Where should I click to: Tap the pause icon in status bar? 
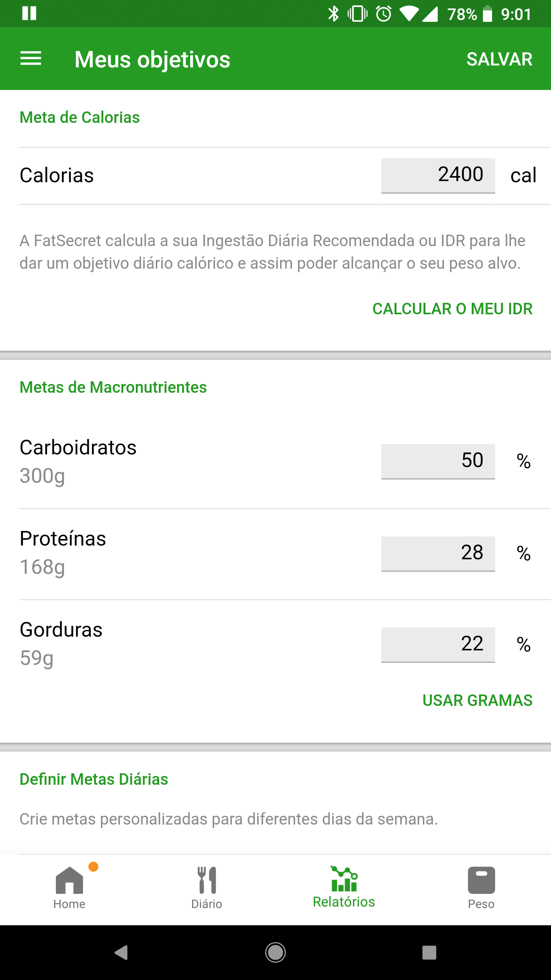[x=29, y=13]
